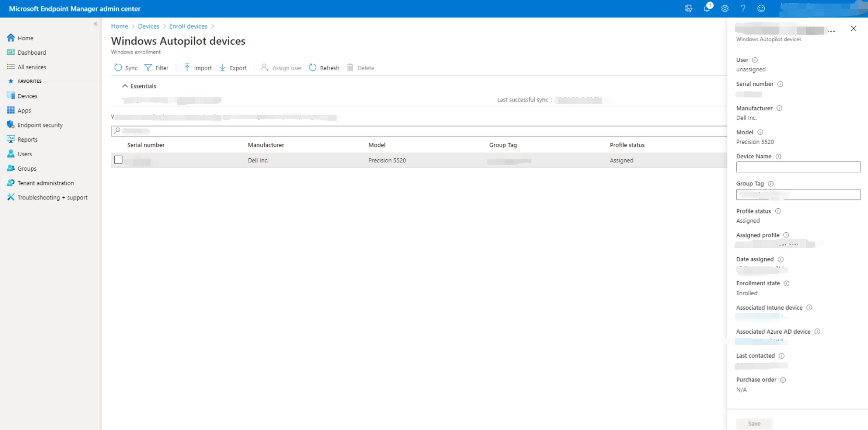Show info tooltip for Associated Intune device
This screenshot has width=868, height=430.
pos(809,308)
